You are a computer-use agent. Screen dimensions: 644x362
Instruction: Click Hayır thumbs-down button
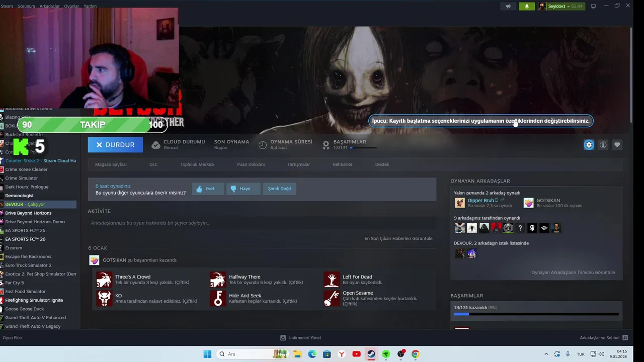[243, 189]
